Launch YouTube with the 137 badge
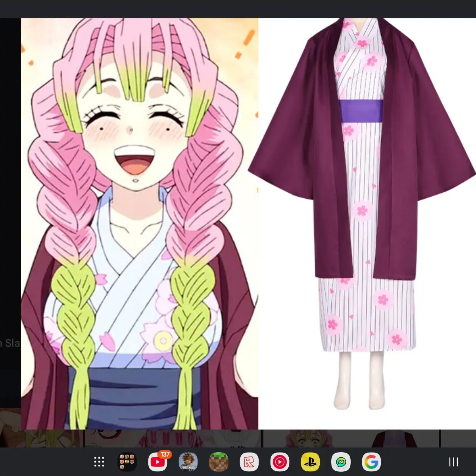This screenshot has width=476, height=476. (158, 462)
